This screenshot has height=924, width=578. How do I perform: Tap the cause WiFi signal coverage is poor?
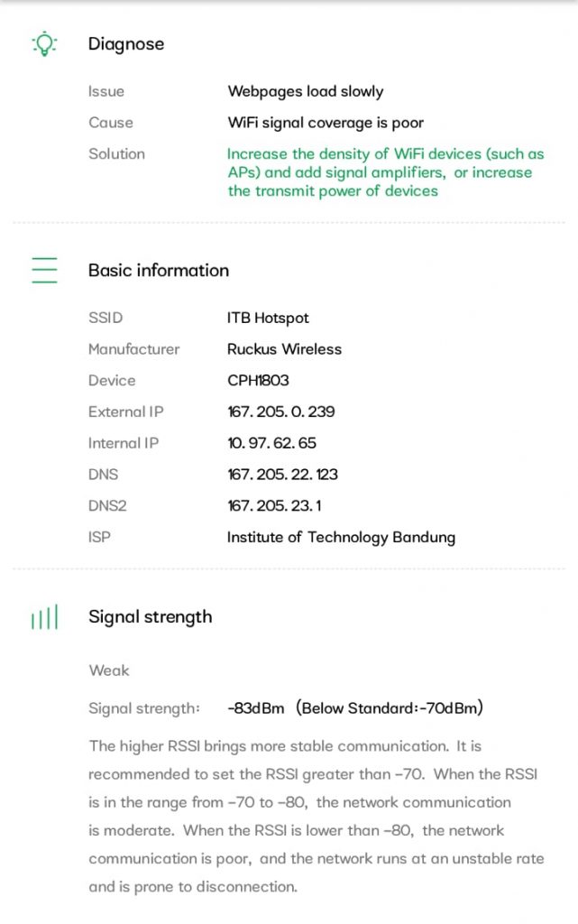coord(326,123)
